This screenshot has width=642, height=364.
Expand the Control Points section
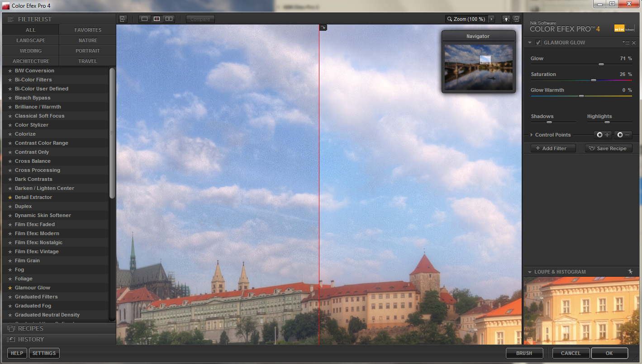tap(532, 135)
